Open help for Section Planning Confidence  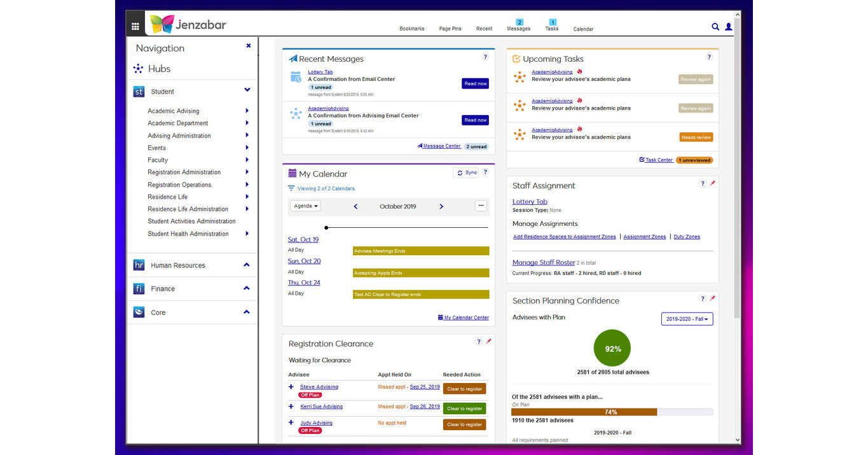coord(702,298)
